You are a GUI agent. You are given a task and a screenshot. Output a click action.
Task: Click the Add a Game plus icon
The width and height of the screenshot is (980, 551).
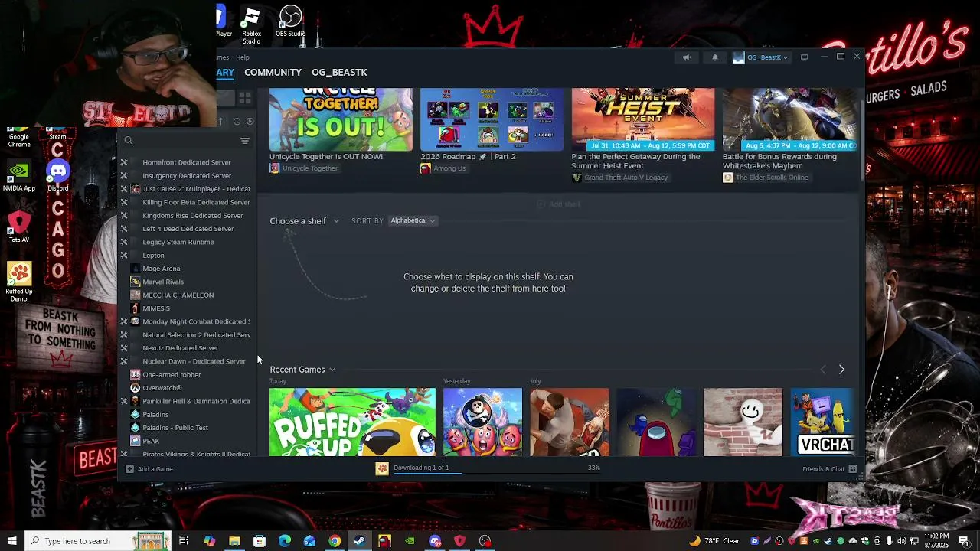point(129,469)
